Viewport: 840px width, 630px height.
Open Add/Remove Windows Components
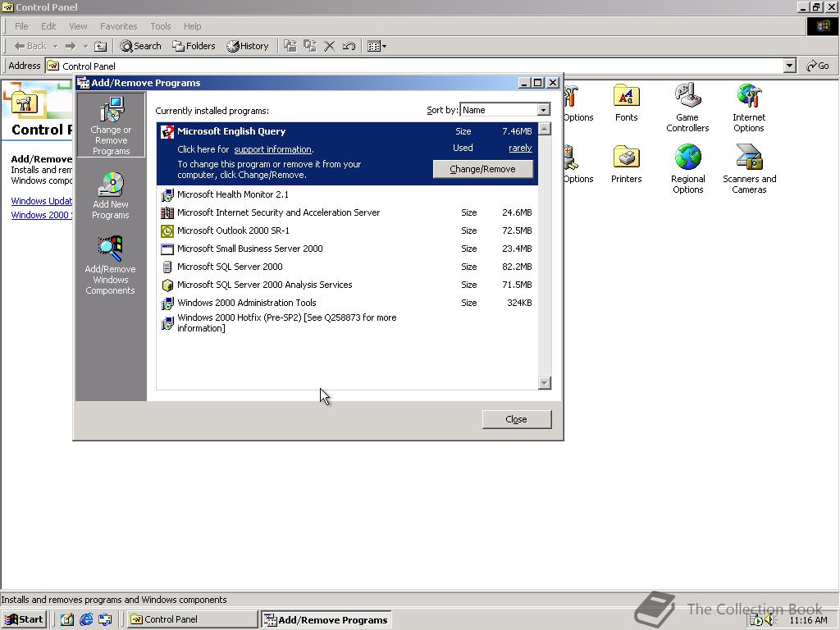tap(110, 265)
